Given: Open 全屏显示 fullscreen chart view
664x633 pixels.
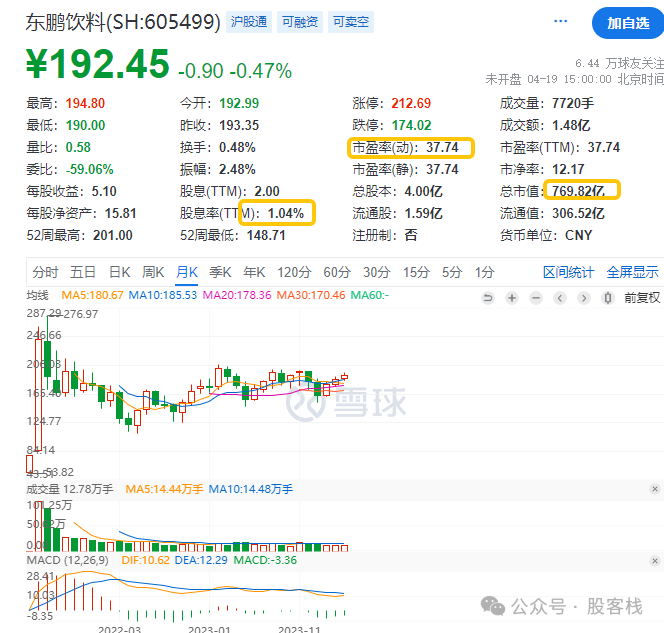Looking at the screenshot, I should tap(632, 272).
